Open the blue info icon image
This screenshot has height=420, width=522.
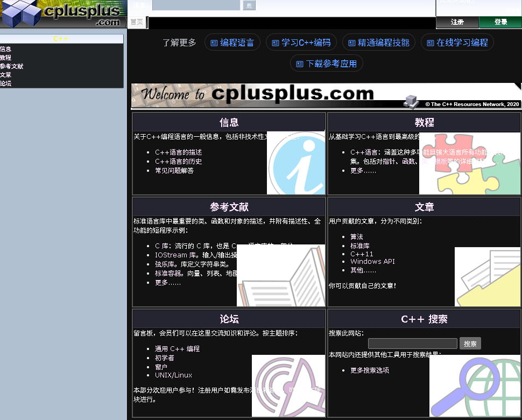(x=296, y=163)
